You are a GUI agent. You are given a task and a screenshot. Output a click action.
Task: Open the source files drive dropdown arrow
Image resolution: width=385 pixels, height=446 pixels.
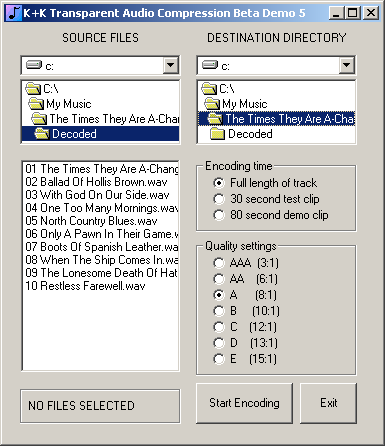[171, 65]
